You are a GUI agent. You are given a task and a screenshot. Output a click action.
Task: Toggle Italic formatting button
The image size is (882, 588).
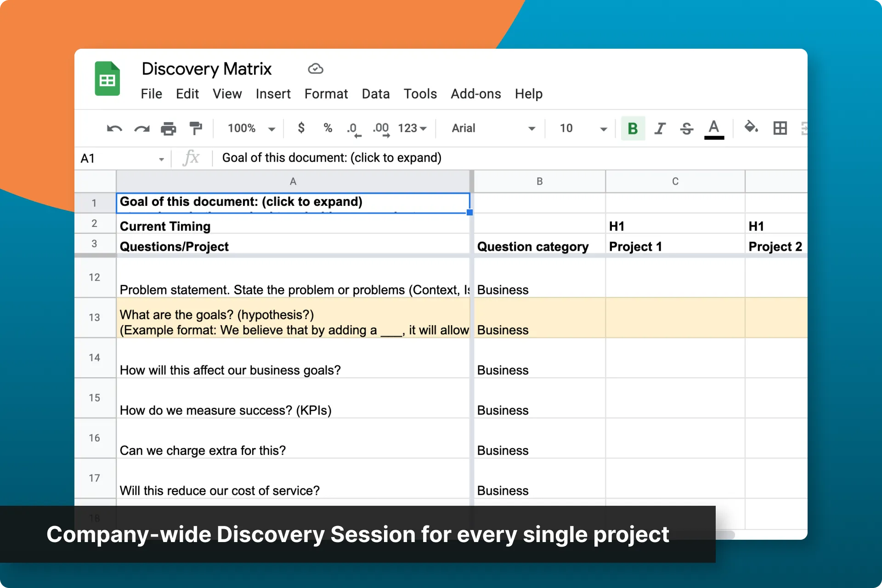(x=660, y=128)
